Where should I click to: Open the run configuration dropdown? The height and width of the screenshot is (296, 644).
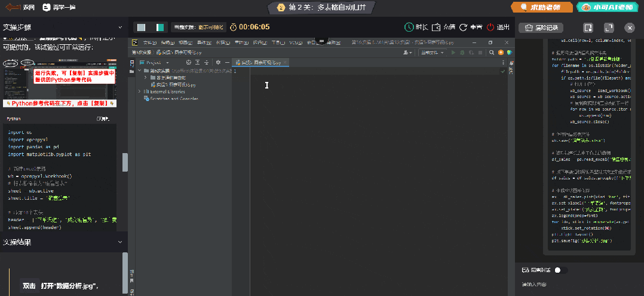(433, 53)
